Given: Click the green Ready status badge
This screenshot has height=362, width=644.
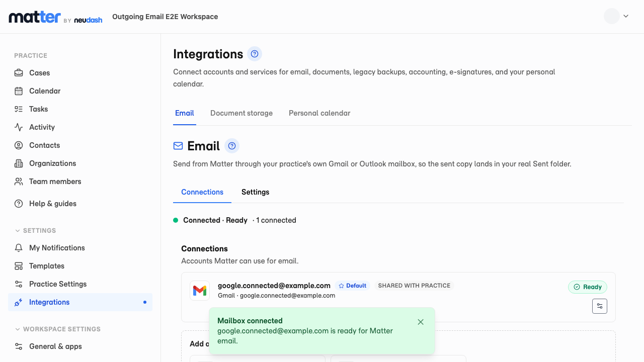Looking at the screenshot, I should point(588,287).
